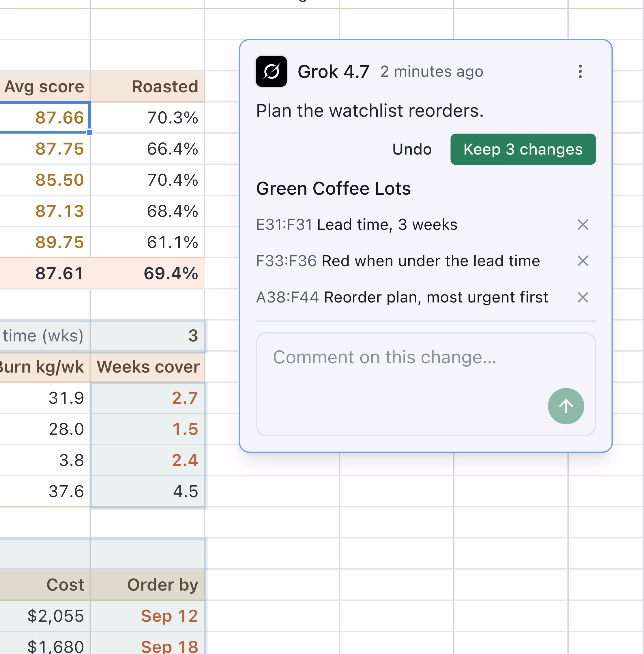The height and width of the screenshot is (654, 644).
Task: Select the Order by cell Sep 12
Action: click(x=147, y=616)
